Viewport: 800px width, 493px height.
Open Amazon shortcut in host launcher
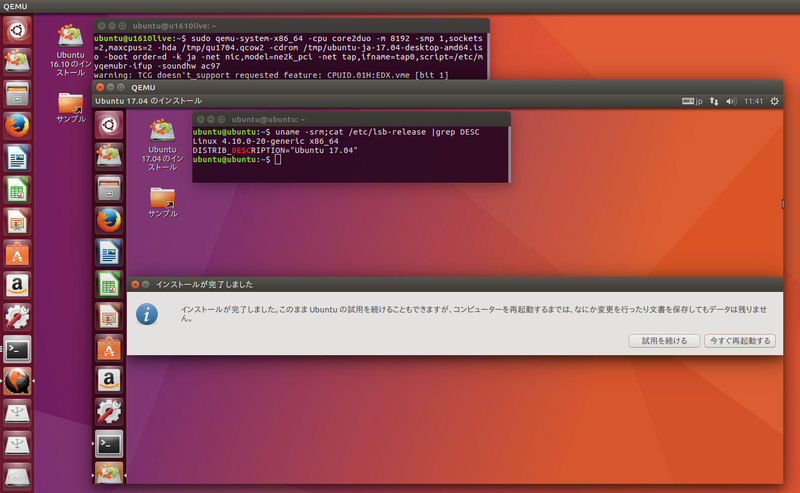pos(17,285)
